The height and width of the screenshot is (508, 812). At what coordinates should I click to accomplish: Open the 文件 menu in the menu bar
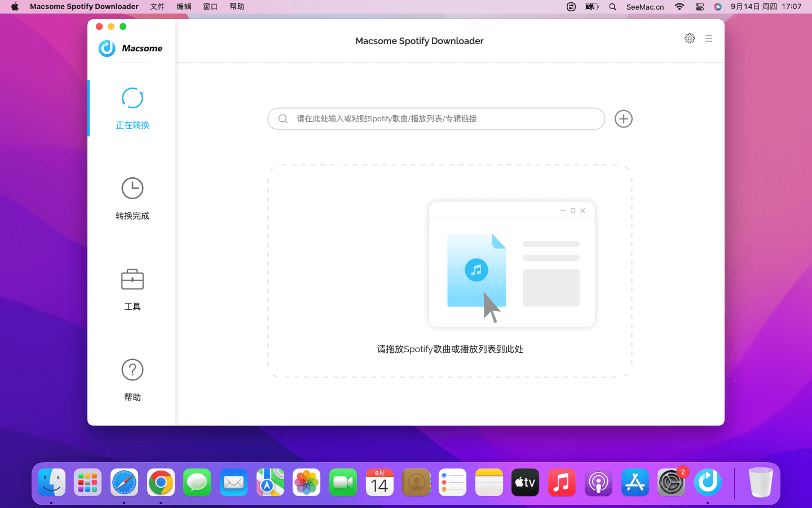[x=157, y=7]
